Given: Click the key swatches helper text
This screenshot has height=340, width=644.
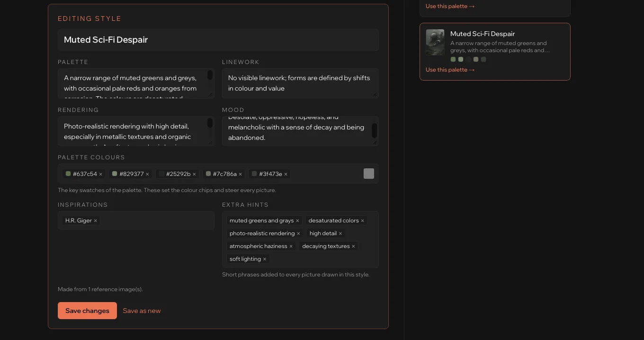Looking at the screenshot, I should (x=167, y=190).
